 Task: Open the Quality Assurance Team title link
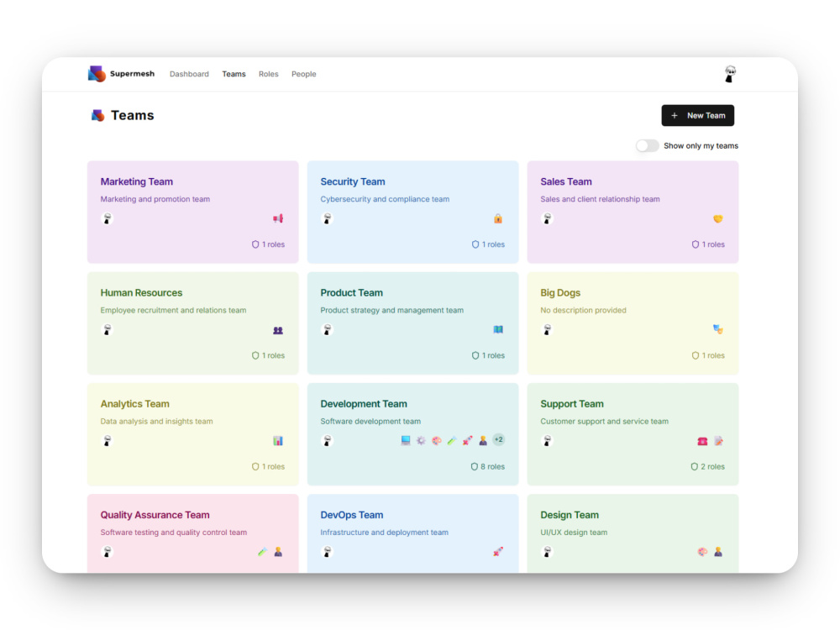coord(155,515)
